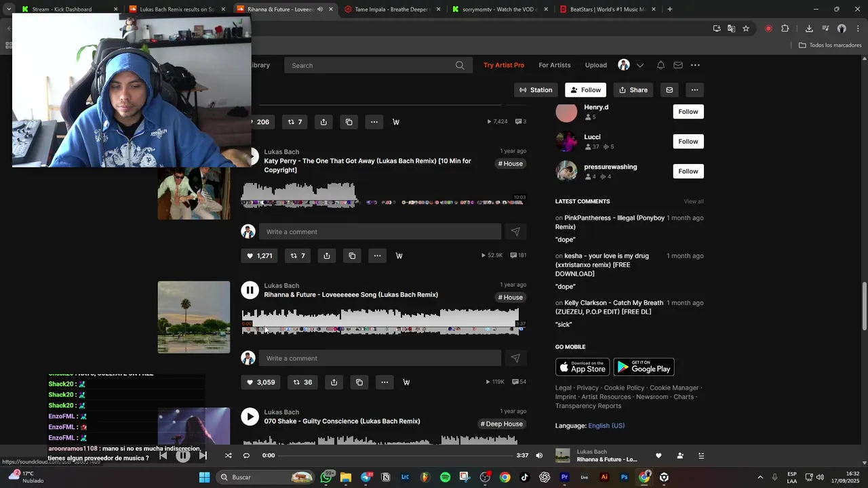Open artist profile more options menu
Screen dimensions: 868x488
coord(694,90)
